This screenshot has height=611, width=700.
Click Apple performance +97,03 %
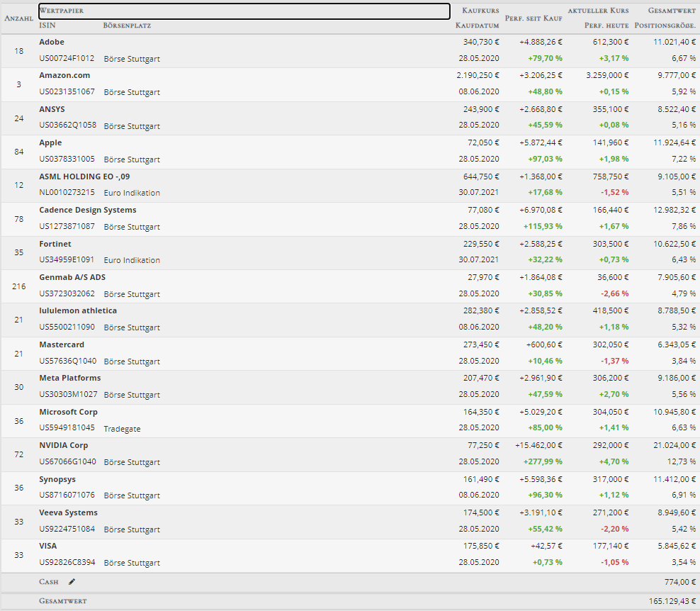(545, 159)
